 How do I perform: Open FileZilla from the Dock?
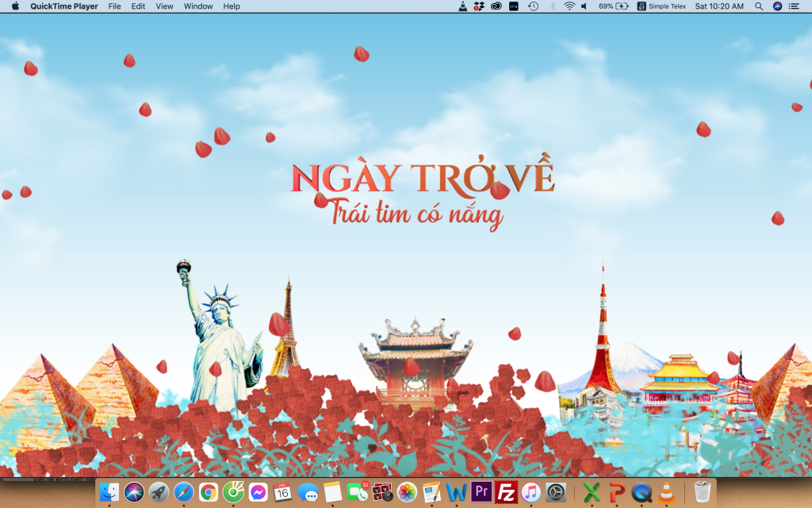506,492
